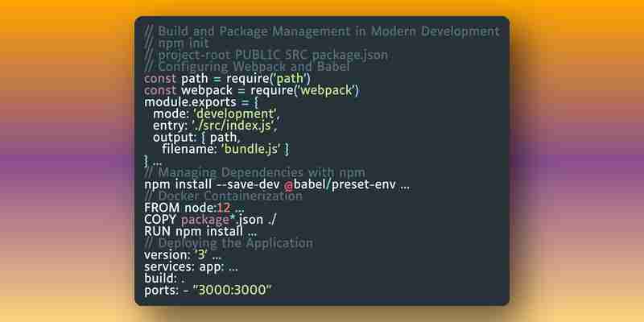Click the 'RUN npm install' line

coord(200,232)
